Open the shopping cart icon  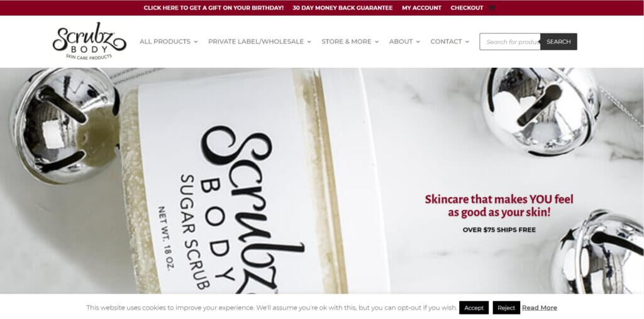pos(492,8)
